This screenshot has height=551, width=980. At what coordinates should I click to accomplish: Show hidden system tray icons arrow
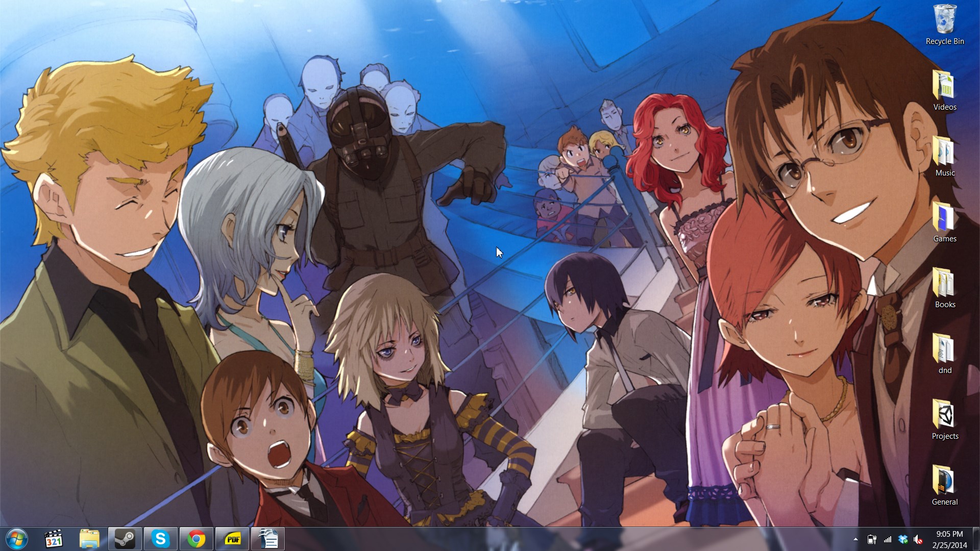point(855,539)
